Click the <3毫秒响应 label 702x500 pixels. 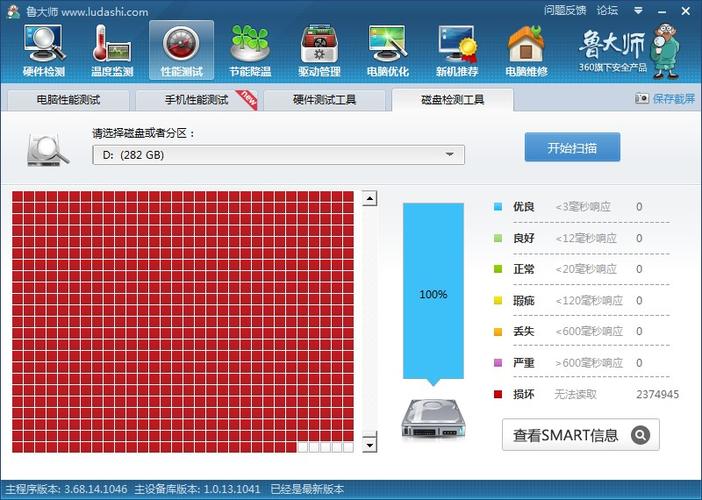[583, 207]
